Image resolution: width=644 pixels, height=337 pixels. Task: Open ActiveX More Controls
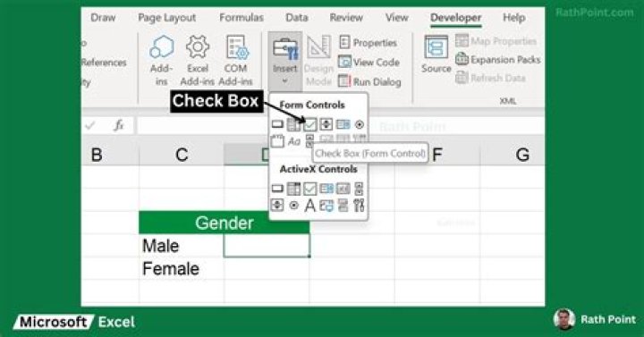359,206
